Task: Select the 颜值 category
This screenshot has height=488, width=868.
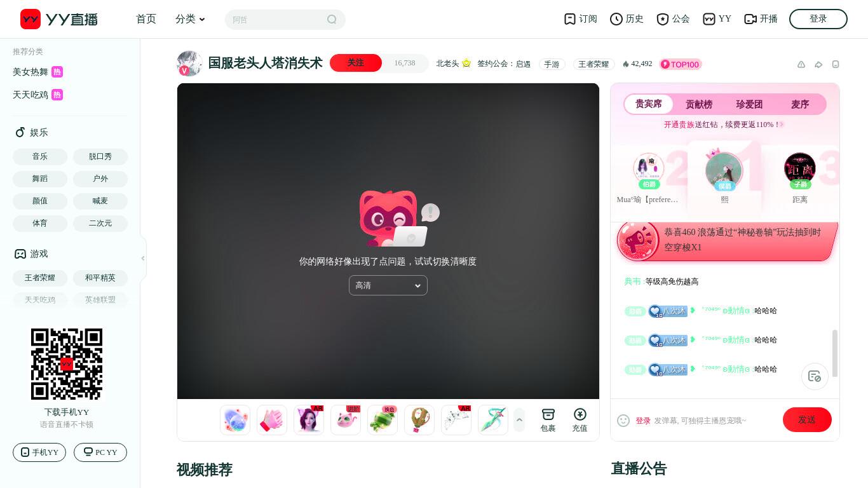Action: (x=40, y=201)
